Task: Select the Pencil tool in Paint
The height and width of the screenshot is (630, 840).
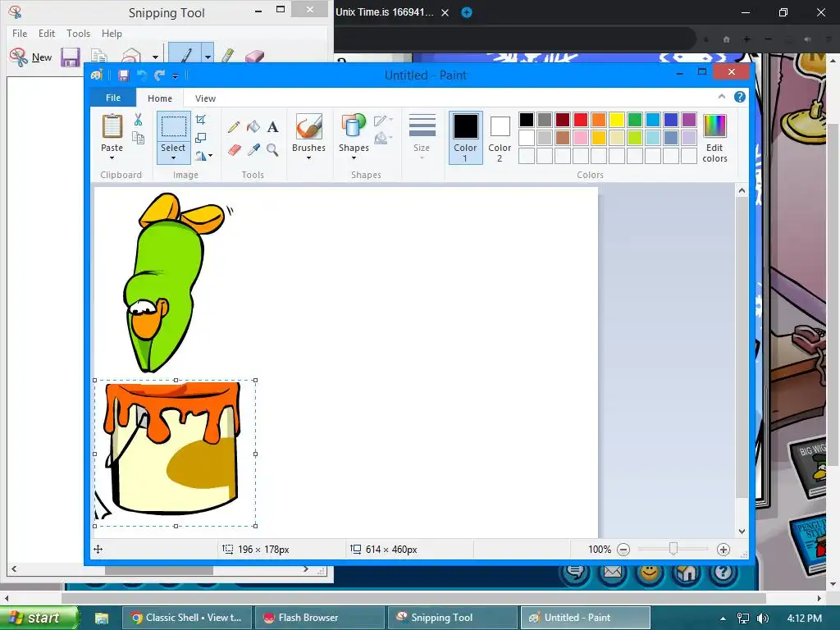Action: tap(234, 127)
